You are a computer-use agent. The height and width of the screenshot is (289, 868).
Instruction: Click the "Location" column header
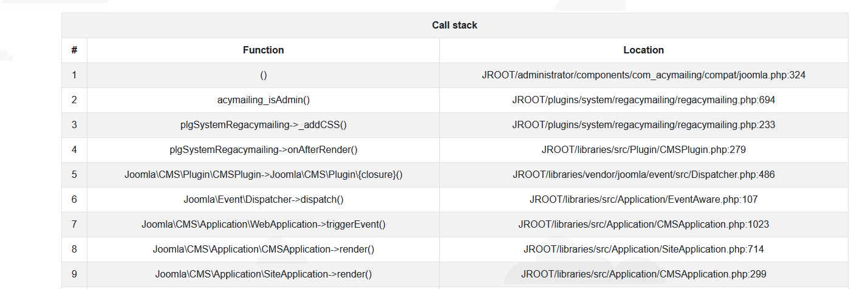(643, 50)
